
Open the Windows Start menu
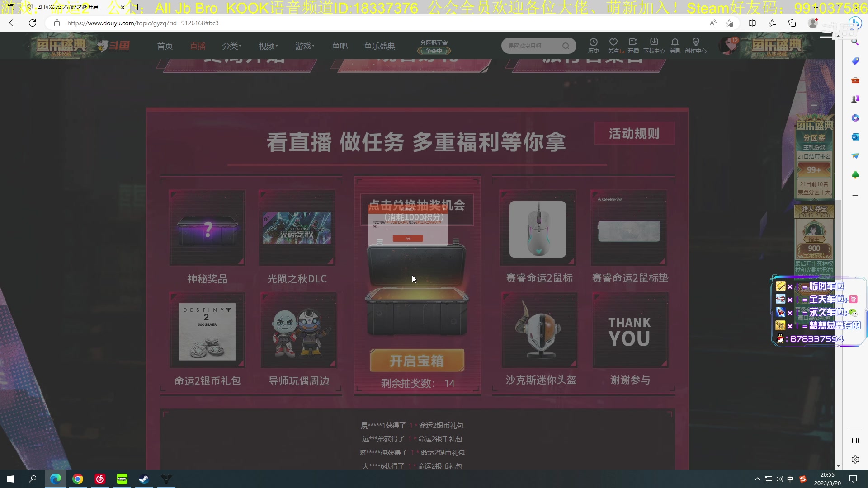click(11, 479)
